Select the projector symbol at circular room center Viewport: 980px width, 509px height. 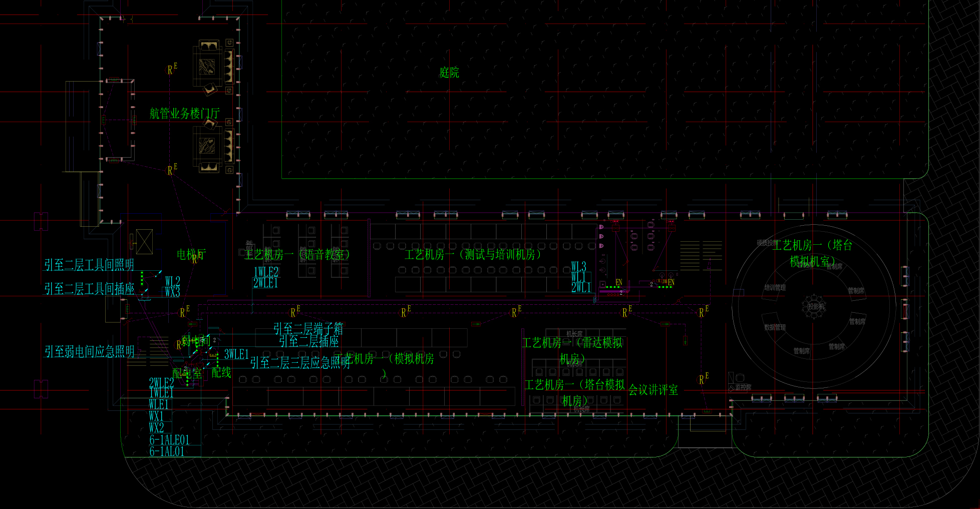[815, 306]
